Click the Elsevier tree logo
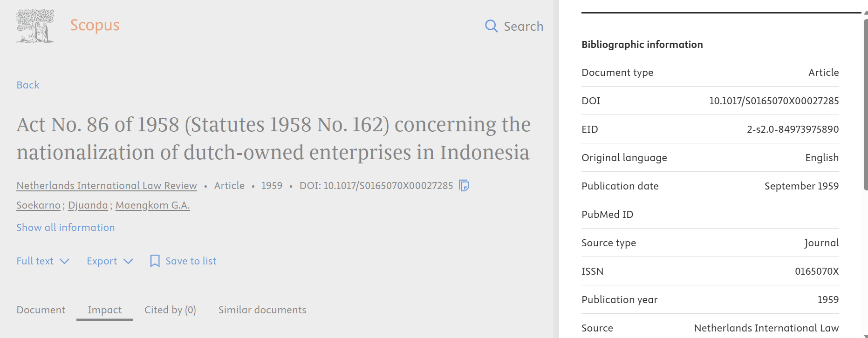Screen dimensions: 868x338 click(x=35, y=26)
